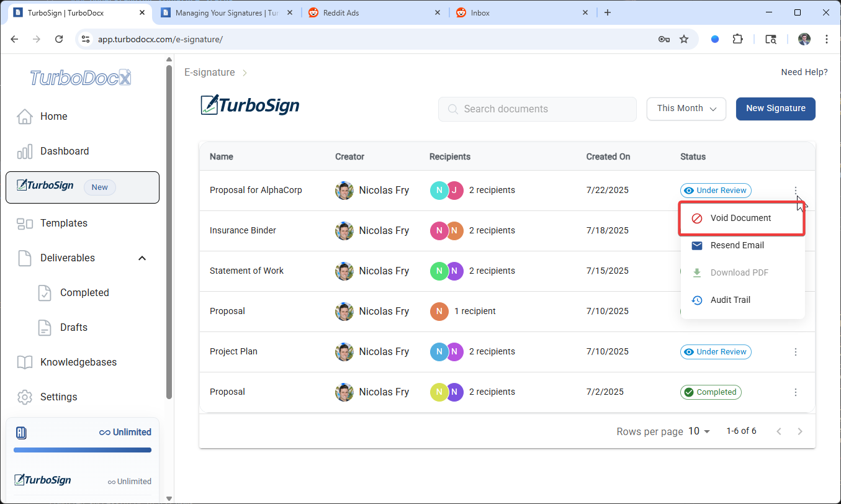Go to Drafts deliverables
This screenshot has width=841, height=504.
tap(74, 327)
